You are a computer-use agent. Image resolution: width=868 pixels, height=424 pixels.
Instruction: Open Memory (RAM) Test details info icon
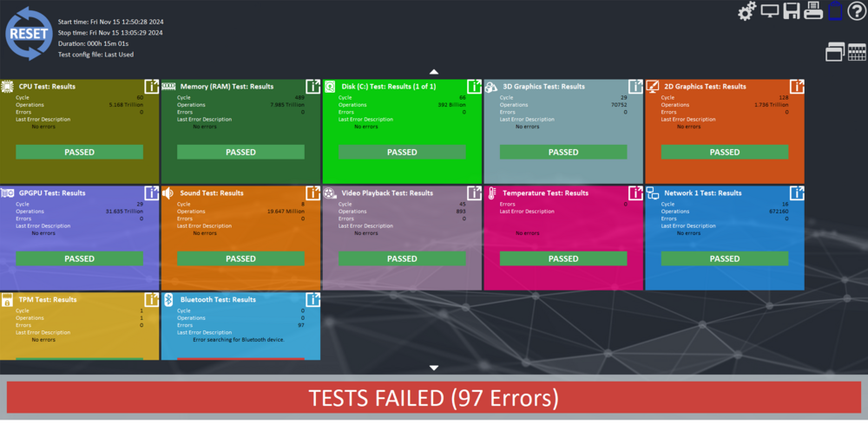(312, 86)
